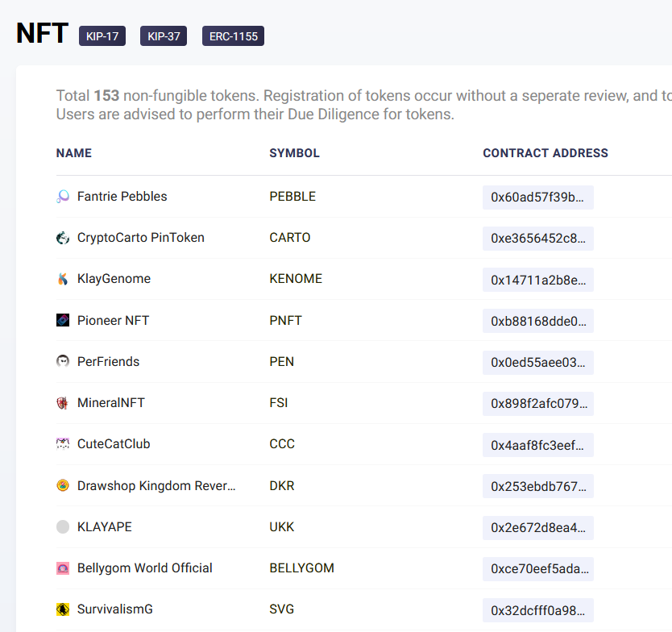The width and height of the screenshot is (672, 632).
Task: Open the CuteCatClub token page
Action: (114, 444)
